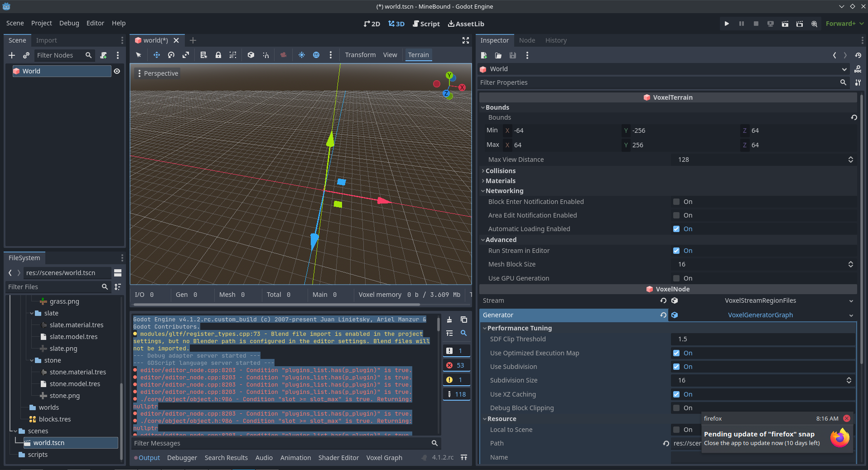Lock the selected node
This screenshot has height=470, width=868.
[x=218, y=55]
